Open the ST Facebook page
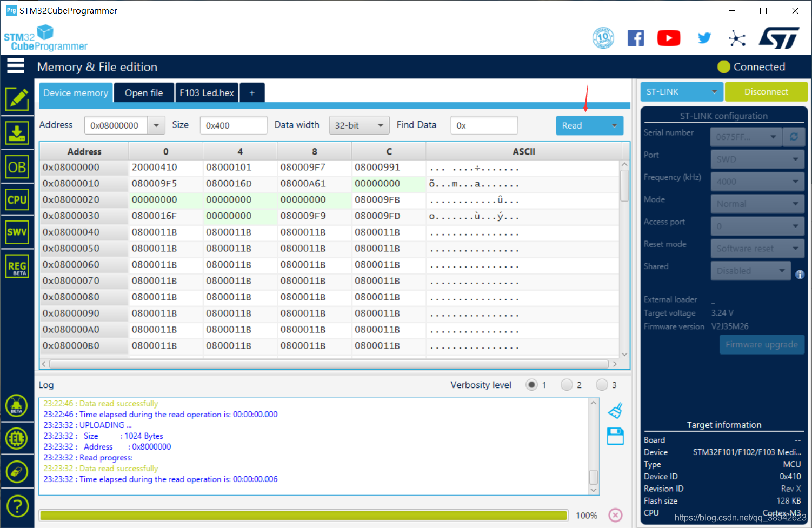This screenshot has width=812, height=528. coord(636,38)
